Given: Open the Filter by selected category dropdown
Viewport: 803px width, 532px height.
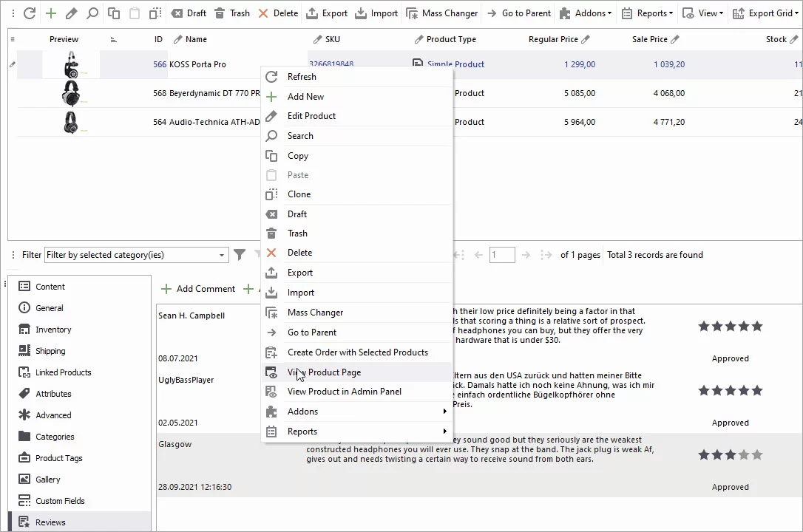Looking at the screenshot, I should [x=137, y=255].
